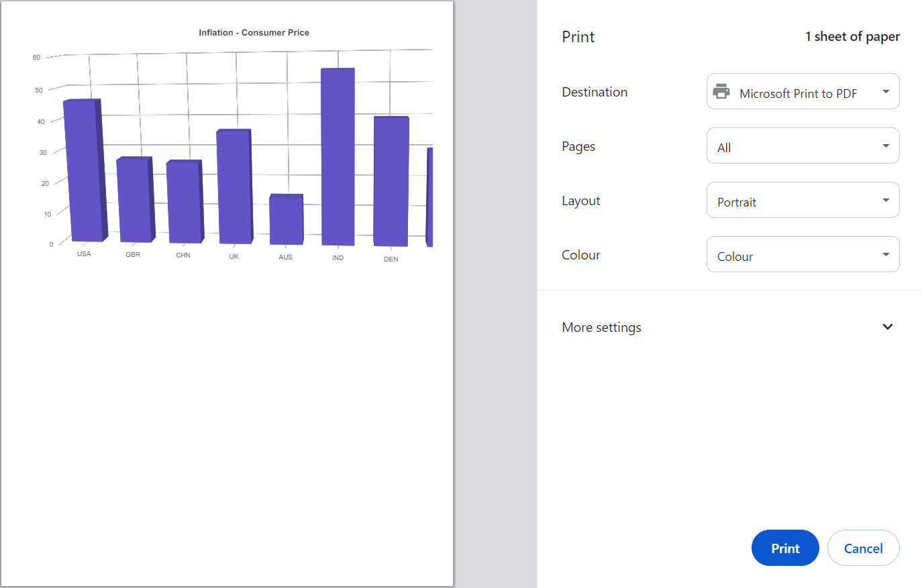Click the 'Print' heading text
Screen dimensions: 922x588
tap(578, 37)
